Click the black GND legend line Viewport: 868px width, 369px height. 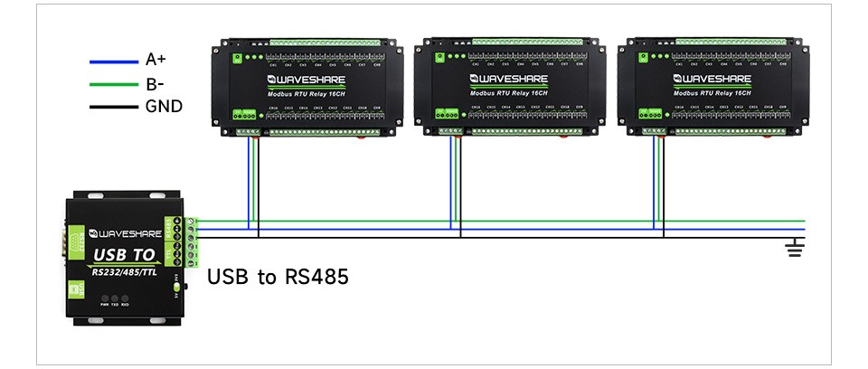(x=114, y=107)
